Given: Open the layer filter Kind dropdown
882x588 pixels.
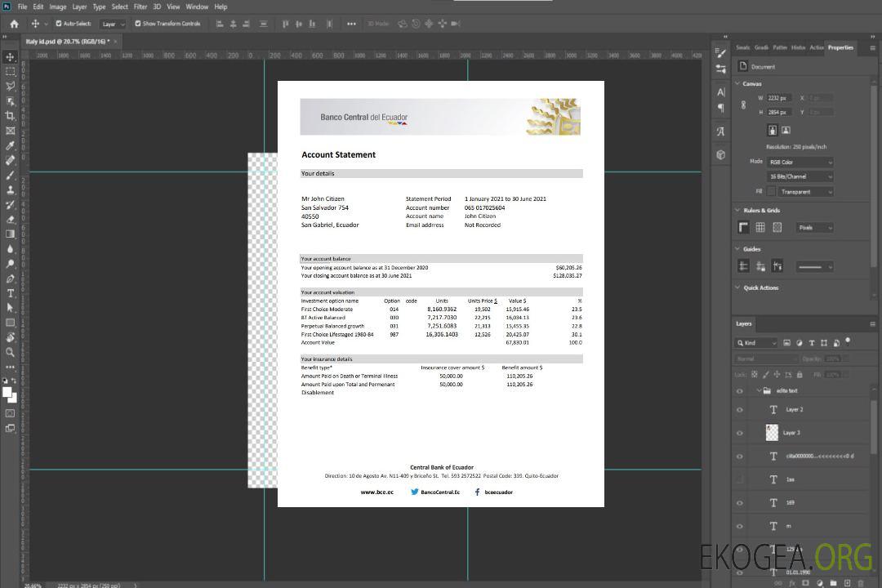Looking at the screenshot, I should coord(756,343).
